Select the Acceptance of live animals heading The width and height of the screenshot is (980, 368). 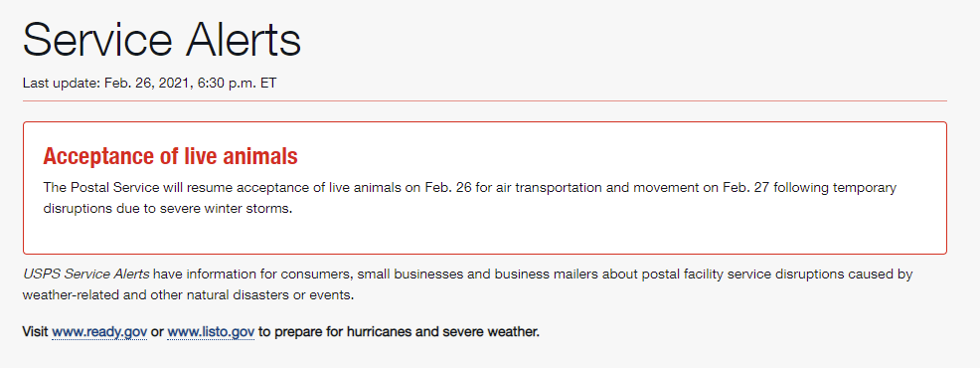click(x=171, y=156)
